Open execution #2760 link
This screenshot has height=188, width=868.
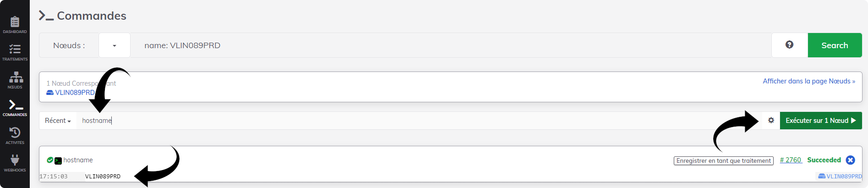791,160
